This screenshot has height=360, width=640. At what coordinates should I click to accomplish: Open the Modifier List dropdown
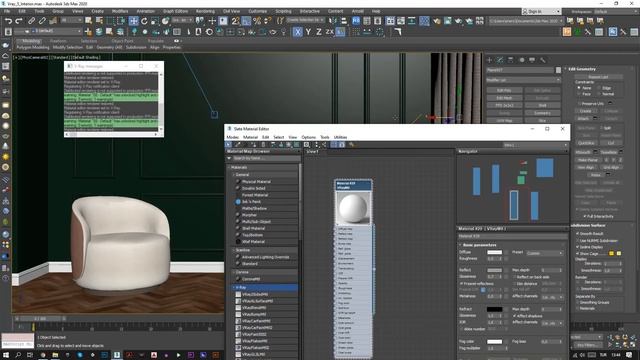click(x=523, y=80)
